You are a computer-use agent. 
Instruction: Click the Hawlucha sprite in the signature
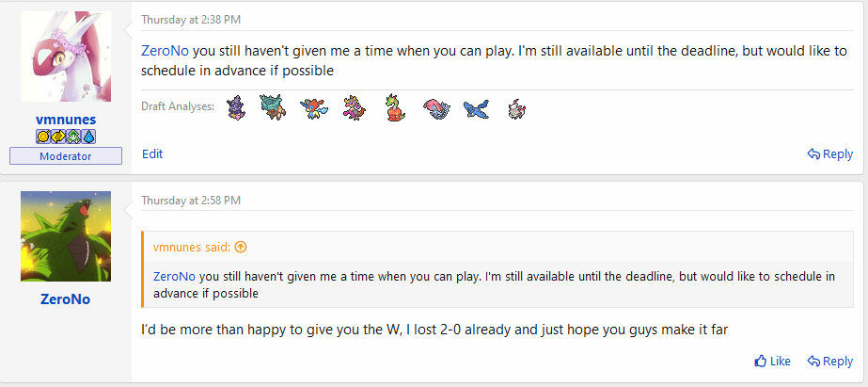coord(352,107)
